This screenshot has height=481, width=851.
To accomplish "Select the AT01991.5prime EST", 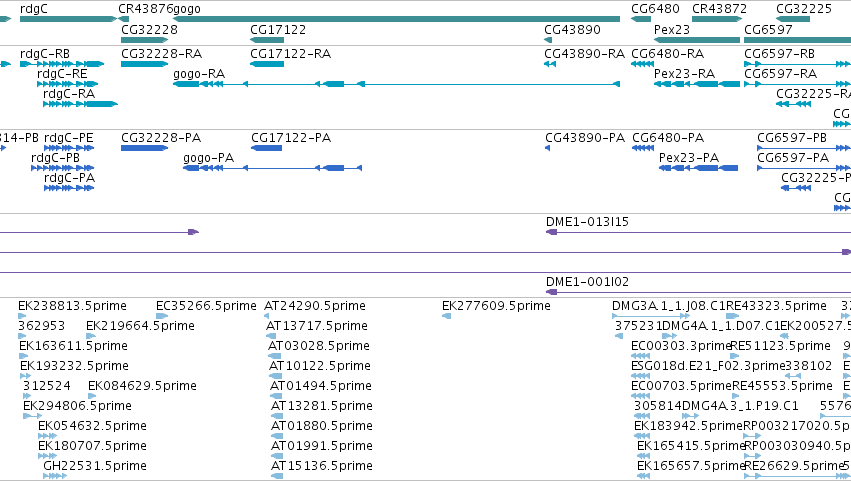I will point(277,456).
